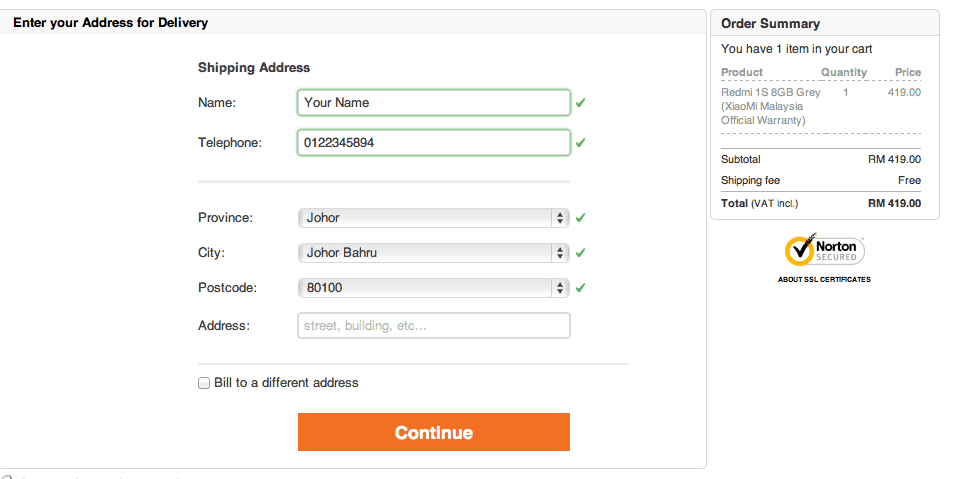This screenshot has height=479, width=972.
Task: Click the 'Bill to a different address' label text
Action: (x=286, y=383)
